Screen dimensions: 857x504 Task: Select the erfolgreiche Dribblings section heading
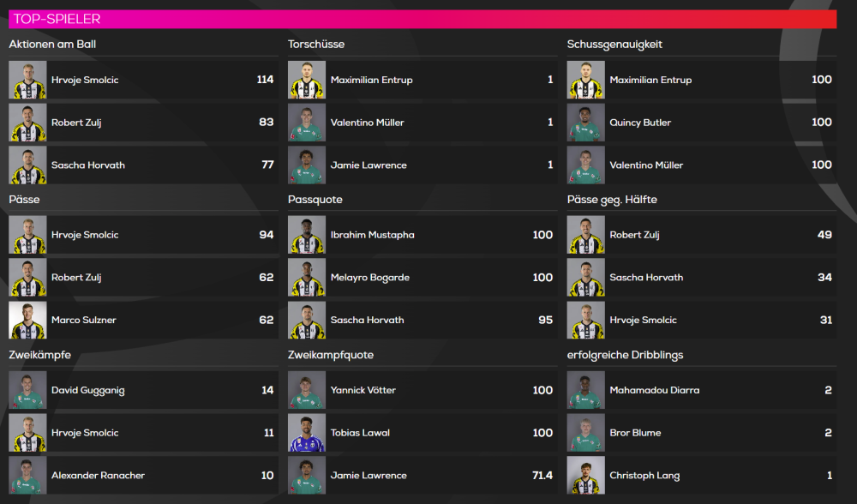[x=625, y=355]
